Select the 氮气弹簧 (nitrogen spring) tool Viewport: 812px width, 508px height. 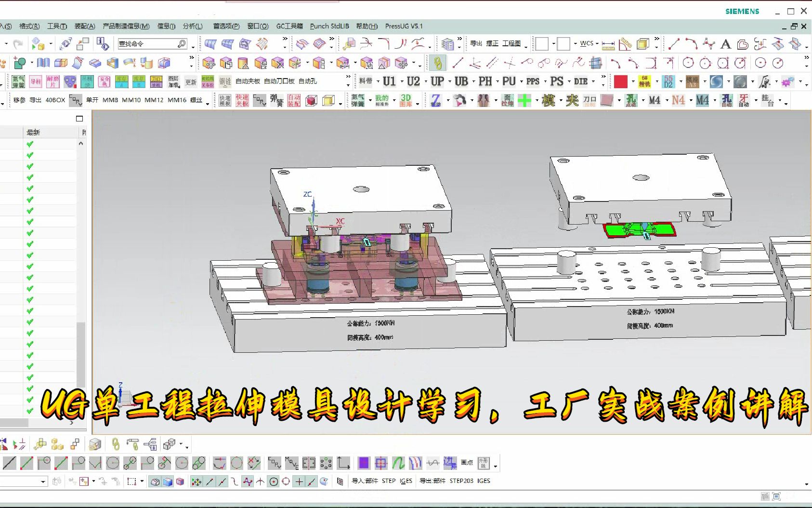click(357, 100)
